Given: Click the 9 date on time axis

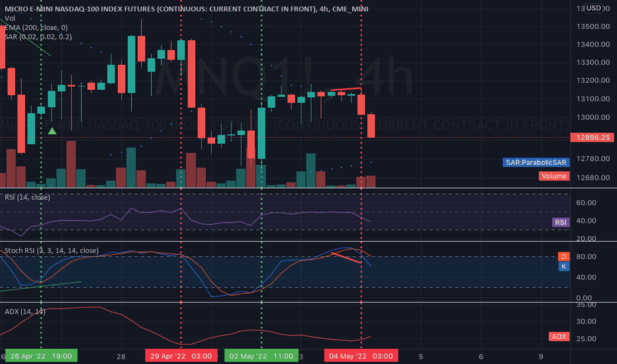Looking at the screenshot, I should click(541, 357).
